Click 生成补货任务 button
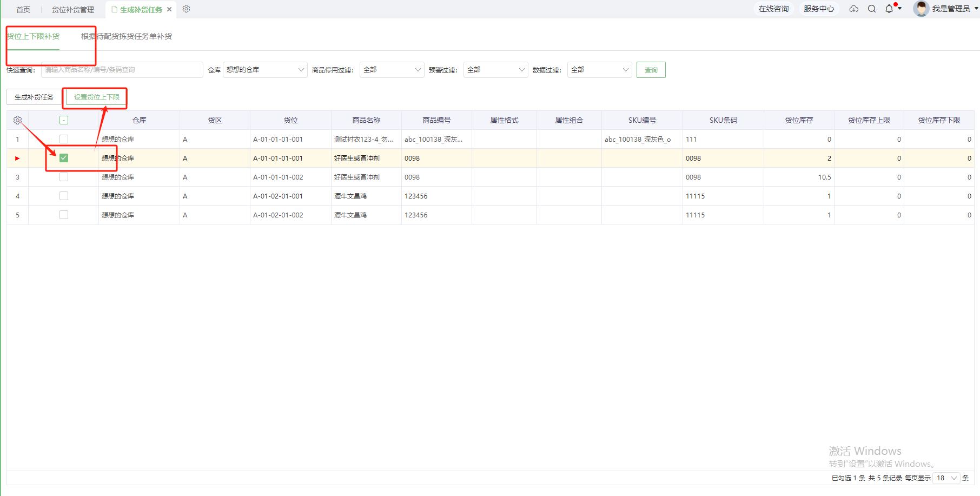 [x=34, y=97]
